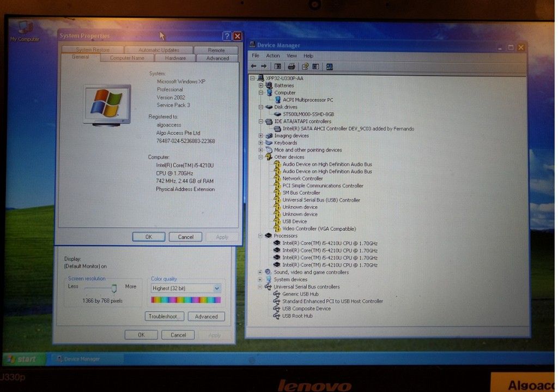Open the My Computer desktop icon
The width and height of the screenshot is (558, 392).
click(x=25, y=31)
